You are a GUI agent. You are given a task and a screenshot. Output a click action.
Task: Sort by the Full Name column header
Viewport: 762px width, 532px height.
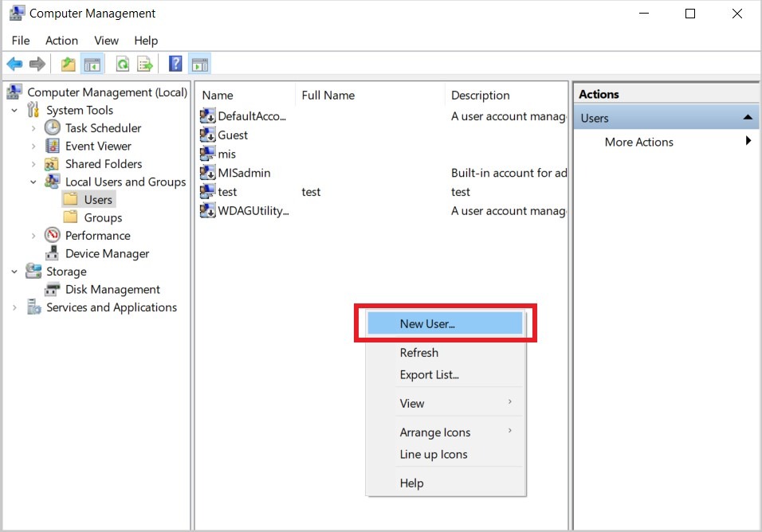pyautogui.click(x=328, y=95)
